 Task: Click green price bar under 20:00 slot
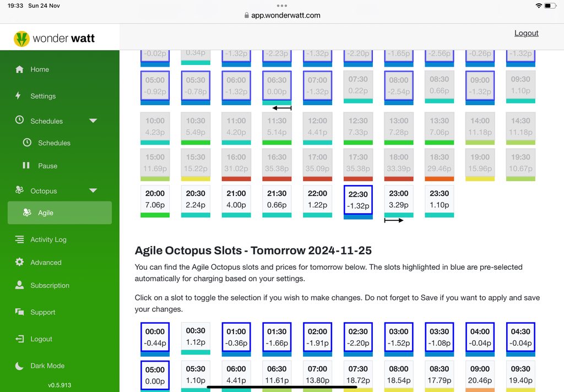point(155,215)
